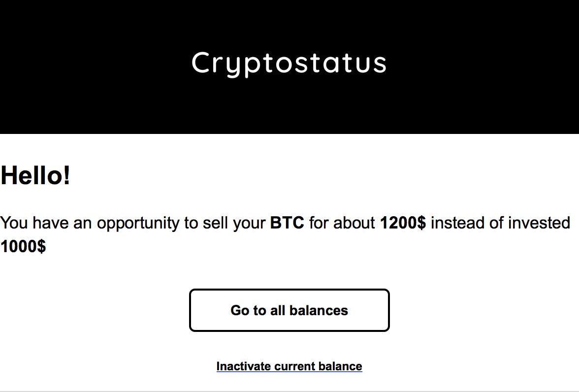This screenshot has height=392, width=579.
Task: Click the bold 1000$ invested amount
Action: coord(23,246)
